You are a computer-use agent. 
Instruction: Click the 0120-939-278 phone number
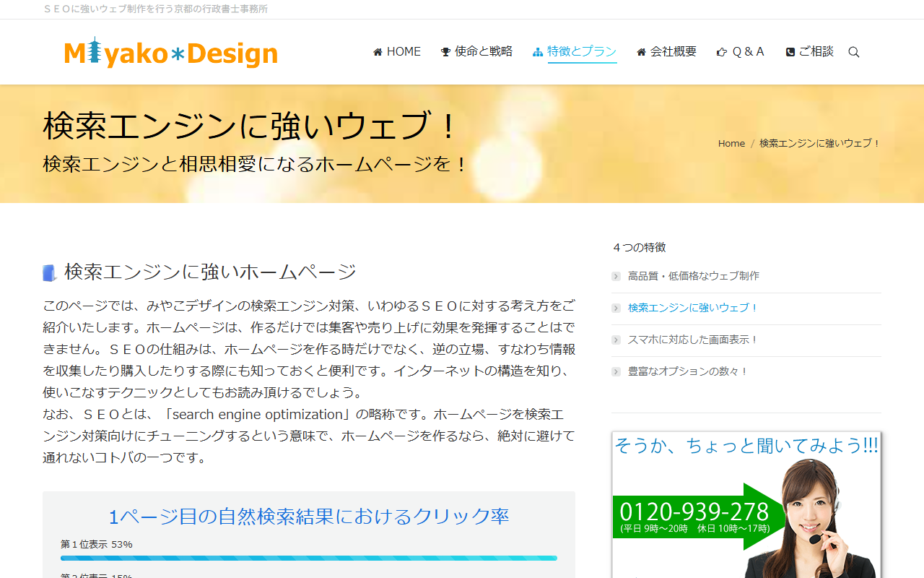(693, 512)
